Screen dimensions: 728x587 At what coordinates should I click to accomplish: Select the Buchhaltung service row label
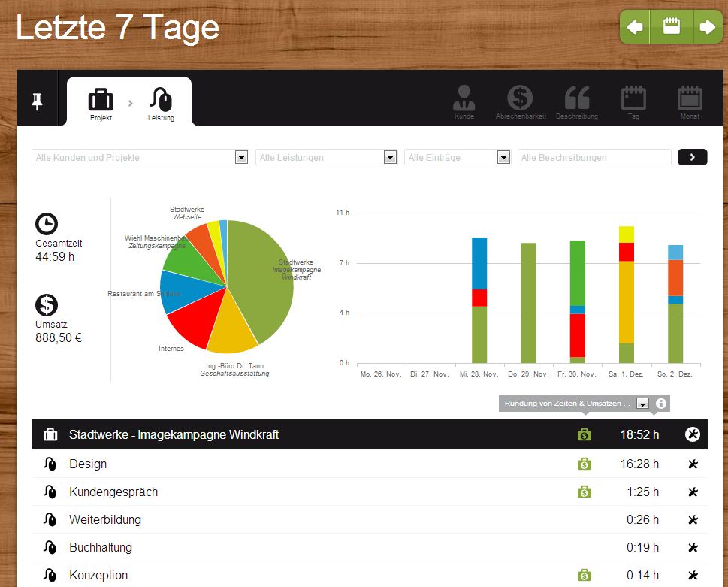pyautogui.click(x=100, y=547)
